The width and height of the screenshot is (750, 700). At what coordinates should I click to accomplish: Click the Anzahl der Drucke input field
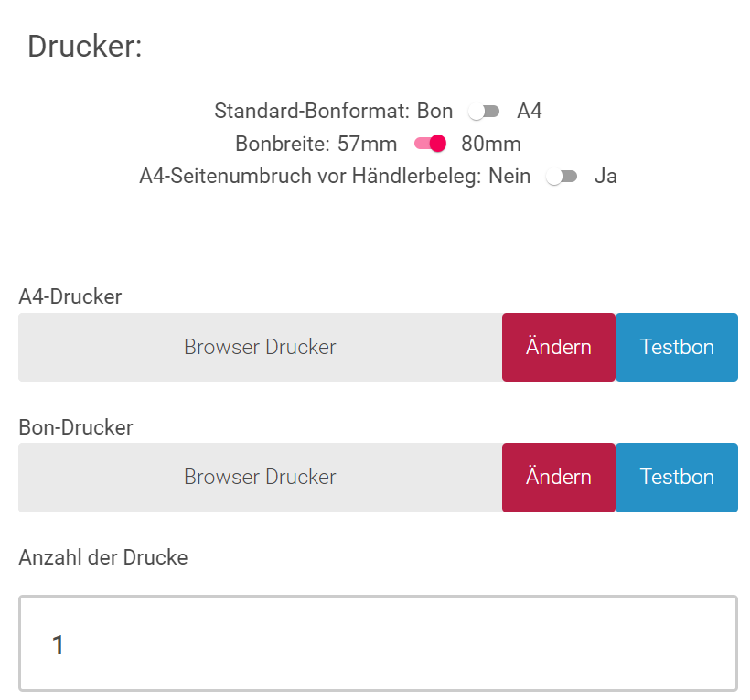378,644
